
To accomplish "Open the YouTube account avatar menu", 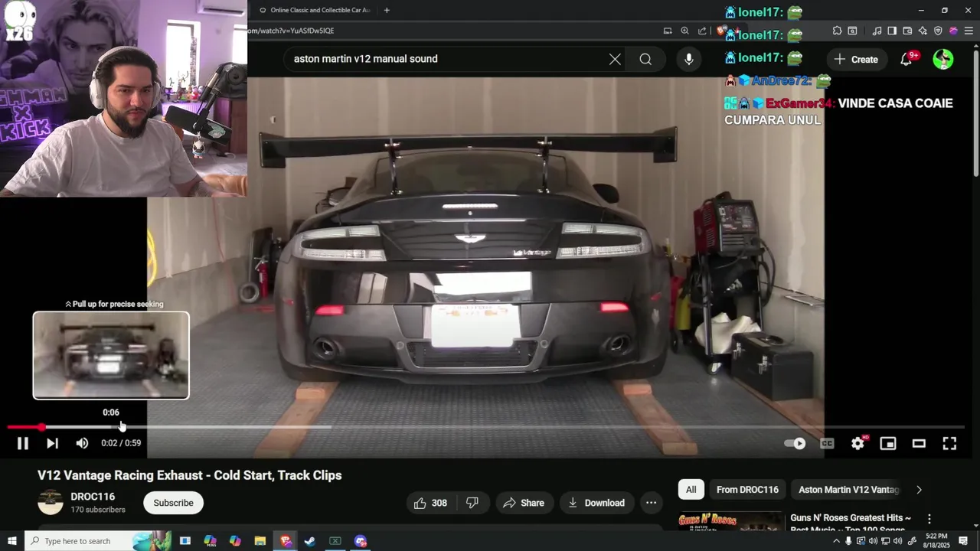I will [943, 59].
